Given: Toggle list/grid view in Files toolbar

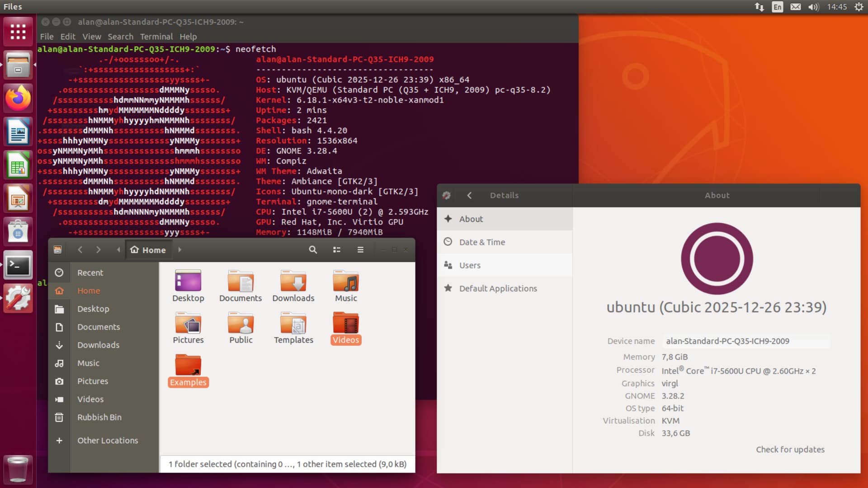Looking at the screenshot, I should 336,250.
